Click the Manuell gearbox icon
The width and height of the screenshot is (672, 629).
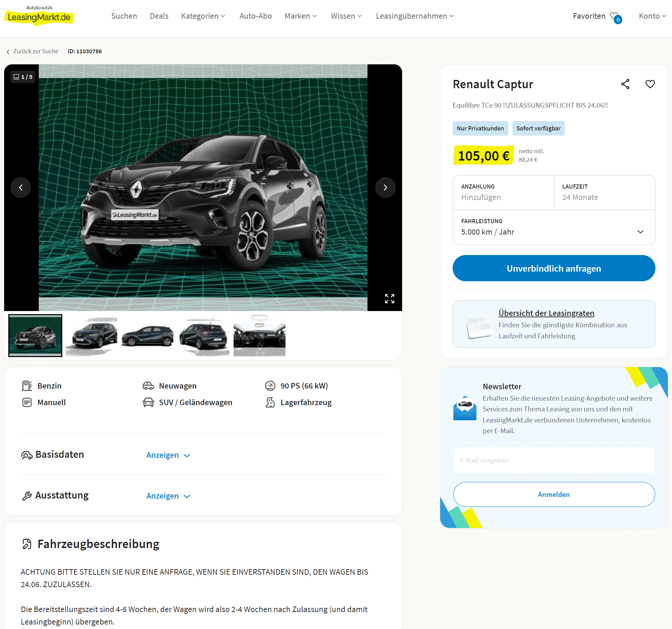coord(27,402)
